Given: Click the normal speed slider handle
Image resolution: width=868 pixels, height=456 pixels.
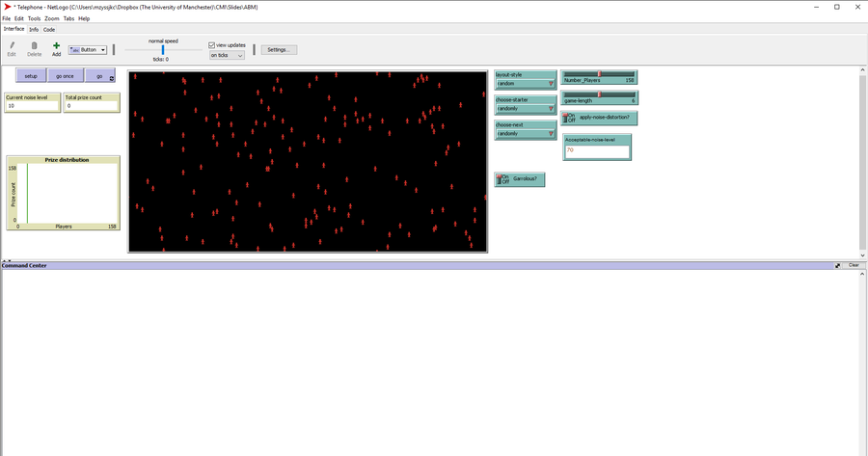Looking at the screenshot, I should [163, 50].
